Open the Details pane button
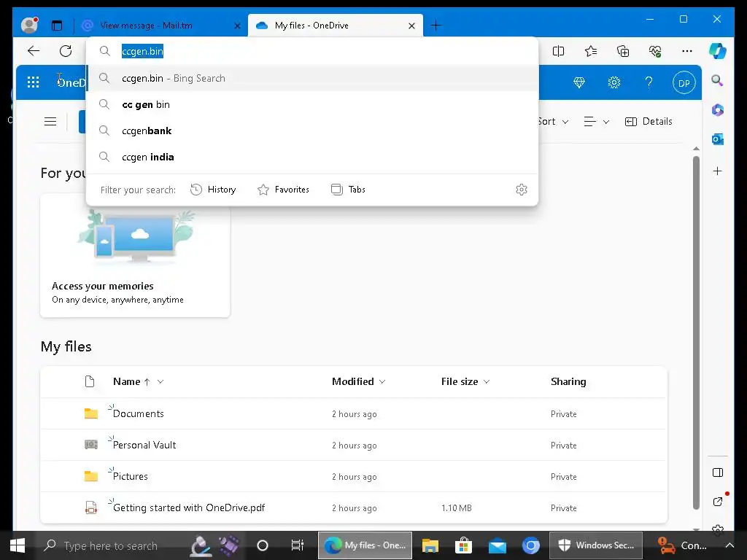 649,122
